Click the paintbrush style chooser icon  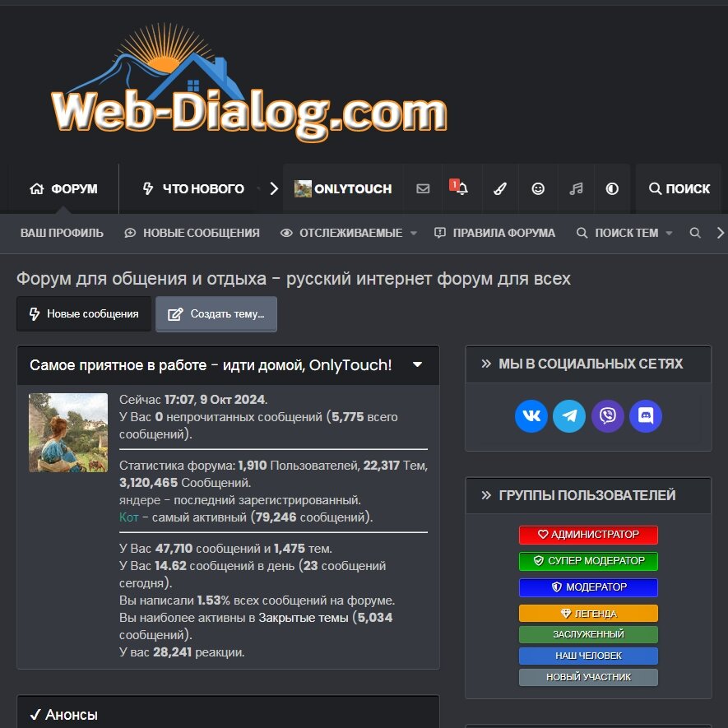click(x=500, y=188)
